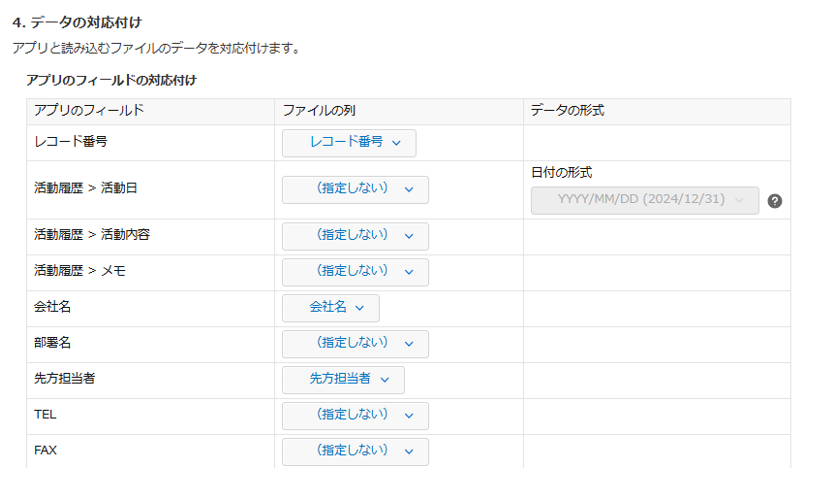The width and height of the screenshot is (818, 477).
Task: Expand the file column dropdown for 活動履歴 > 活動日
Action: coord(355,190)
